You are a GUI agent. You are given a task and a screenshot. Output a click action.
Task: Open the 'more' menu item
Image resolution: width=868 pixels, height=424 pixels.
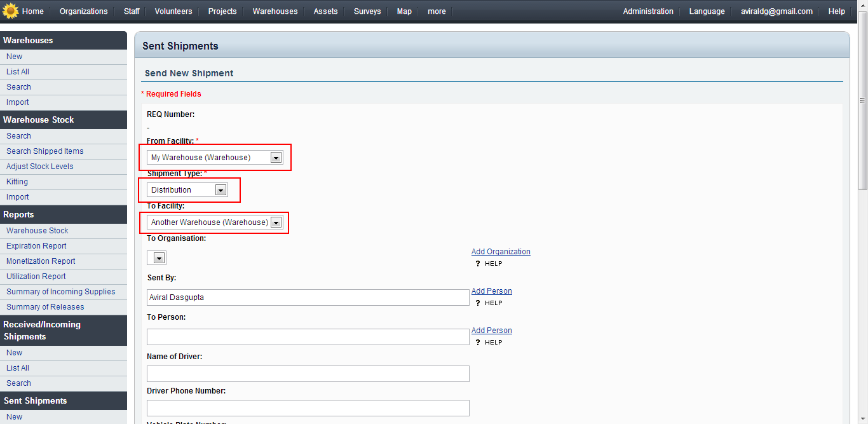point(437,11)
